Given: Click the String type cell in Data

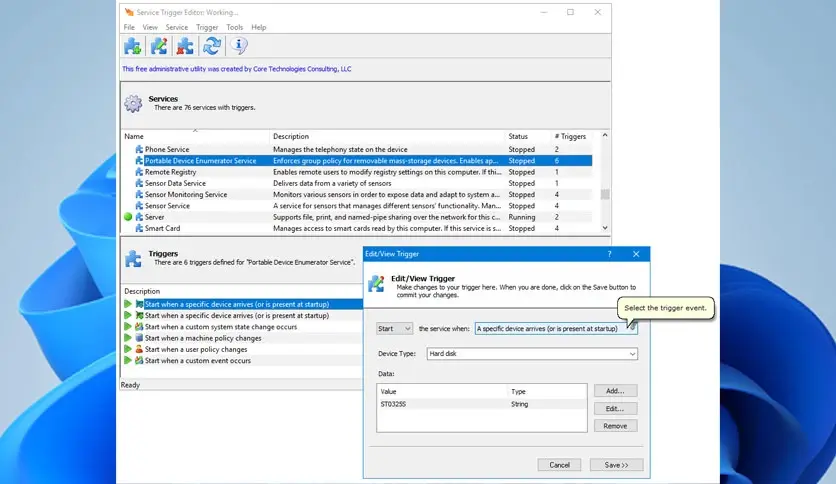Looking at the screenshot, I should point(520,404).
